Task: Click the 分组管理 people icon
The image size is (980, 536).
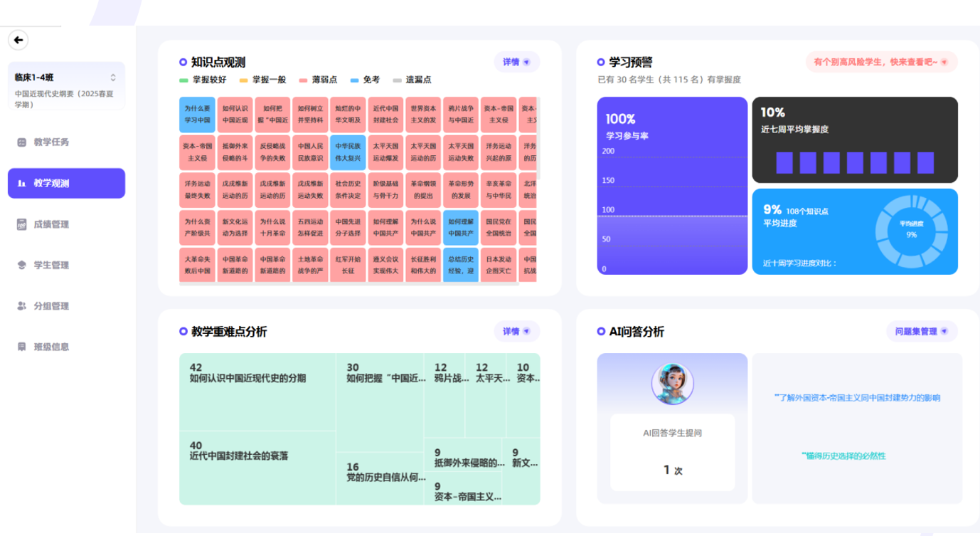Action: click(x=21, y=306)
